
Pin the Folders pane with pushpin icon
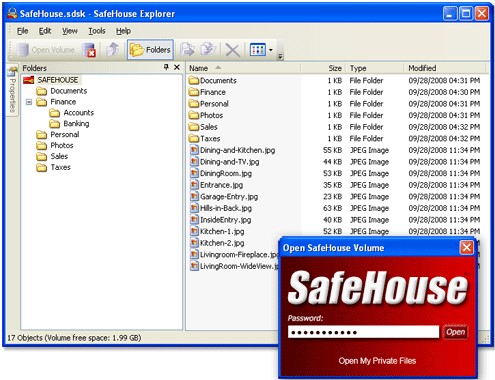pos(166,67)
